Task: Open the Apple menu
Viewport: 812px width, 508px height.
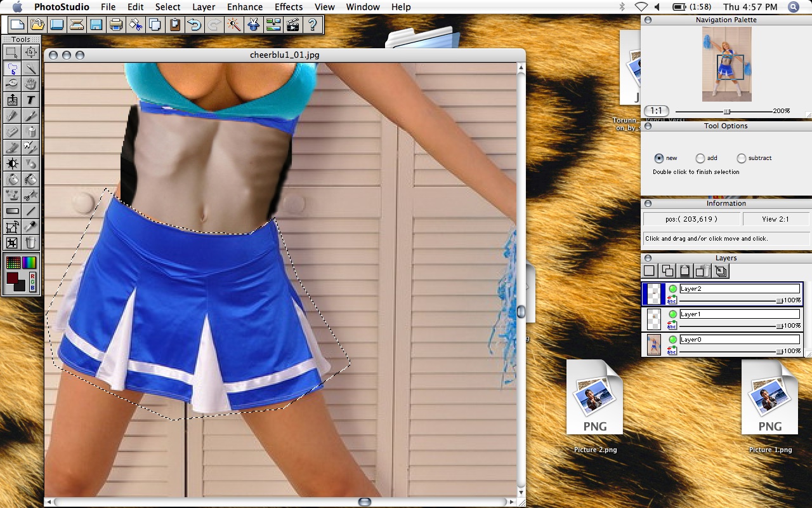Action: click(x=17, y=7)
